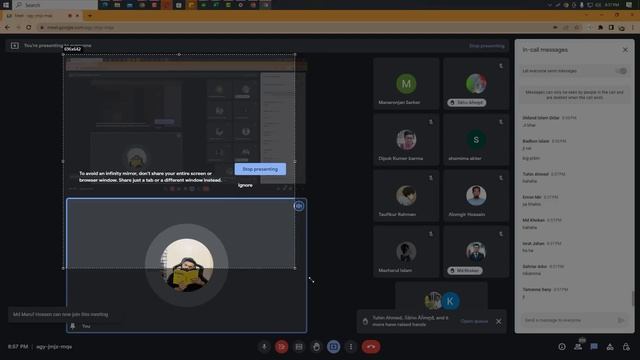Viewport: 640px width, 360px height.
Task: Click the In-call messages heading
Action: coord(545,50)
